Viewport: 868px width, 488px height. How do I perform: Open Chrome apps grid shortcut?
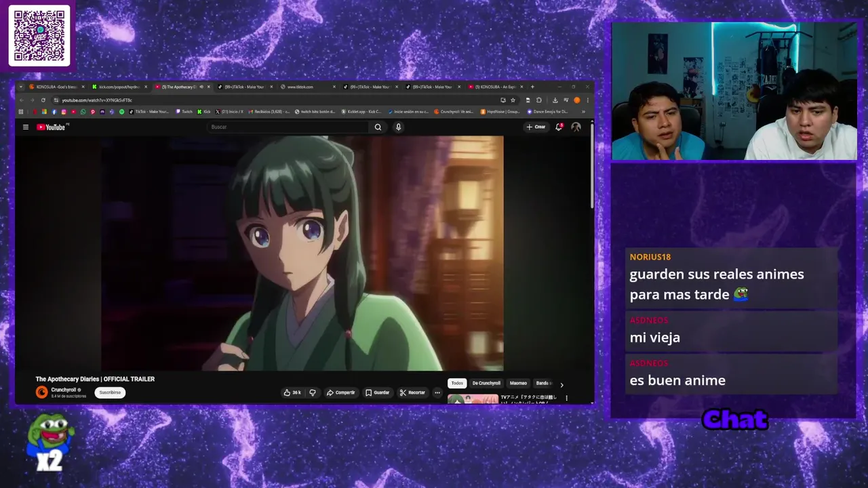point(21,112)
